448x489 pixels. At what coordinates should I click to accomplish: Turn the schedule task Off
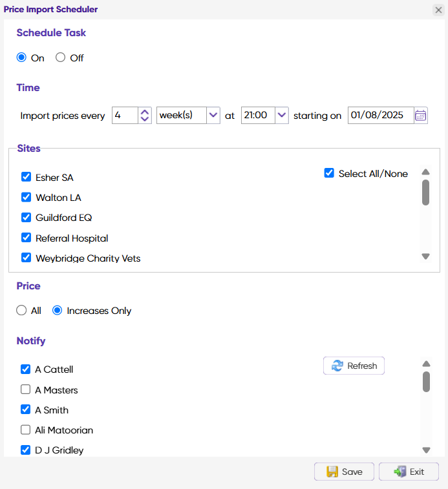pyautogui.click(x=61, y=57)
